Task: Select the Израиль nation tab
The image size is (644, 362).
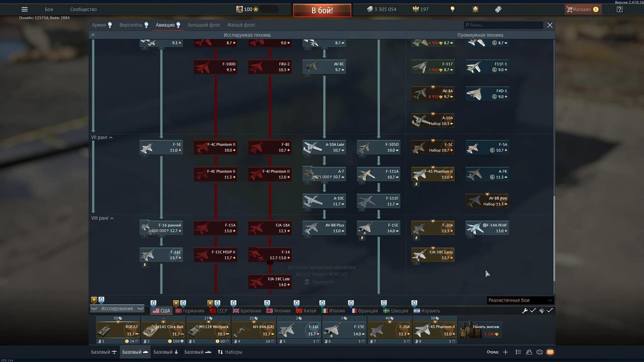Action: (x=427, y=311)
